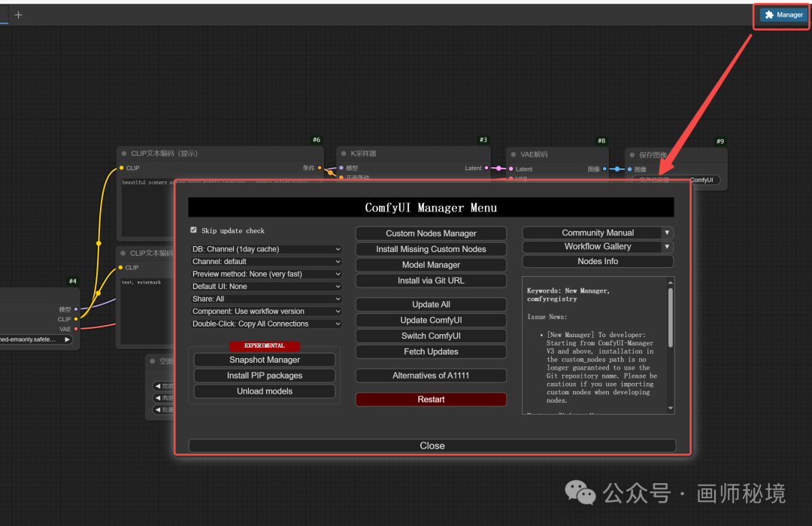Open the Channel: default dropdown
The height and width of the screenshot is (526, 812).
click(x=266, y=262)
